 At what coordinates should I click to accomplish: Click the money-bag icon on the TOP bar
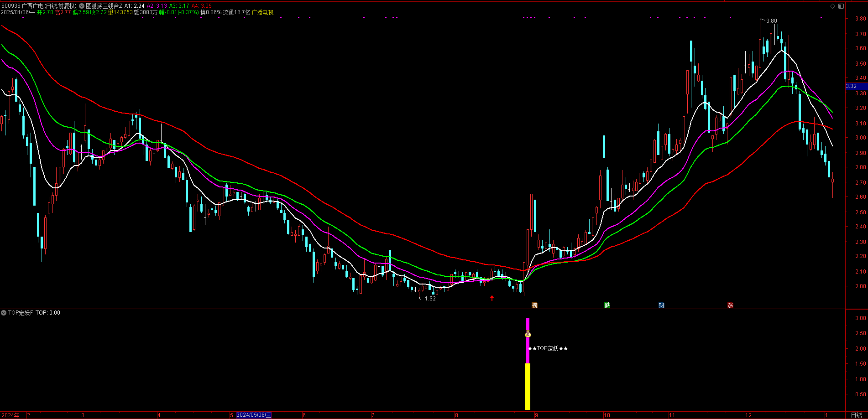point(528,334)
